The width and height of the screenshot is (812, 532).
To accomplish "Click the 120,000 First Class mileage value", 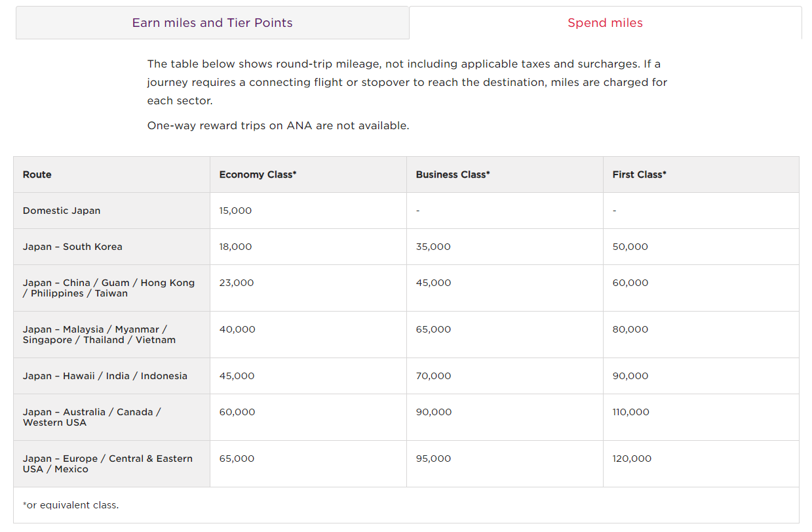I will point(632,459).
